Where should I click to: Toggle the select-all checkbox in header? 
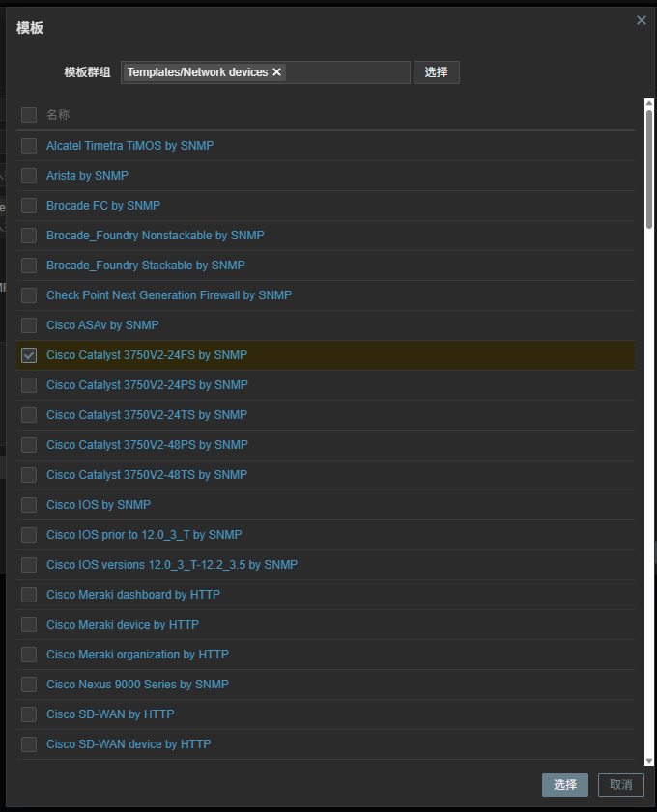(29, 115)
